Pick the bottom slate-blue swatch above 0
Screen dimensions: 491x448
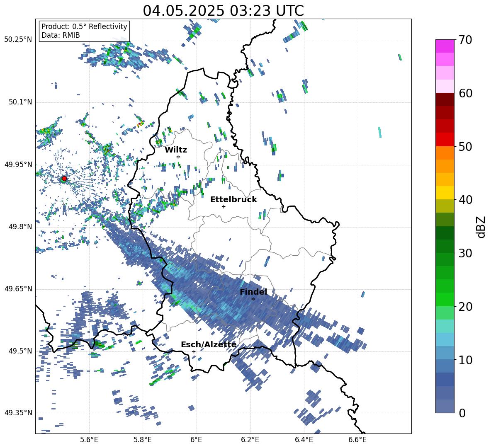[x=445, y=406]
